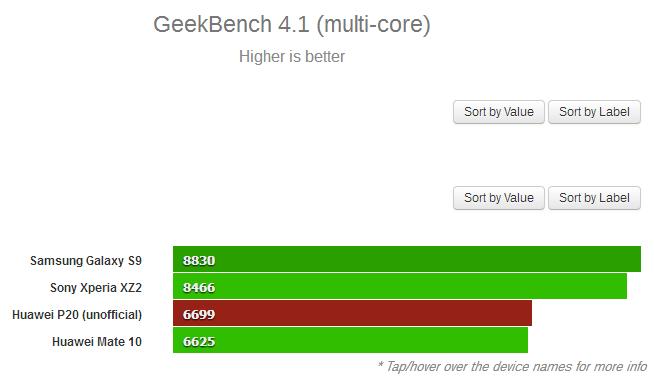Click the upper Sort by Label button
The width and height of the screenshot is (654, 385).
(x=594, y=112)
